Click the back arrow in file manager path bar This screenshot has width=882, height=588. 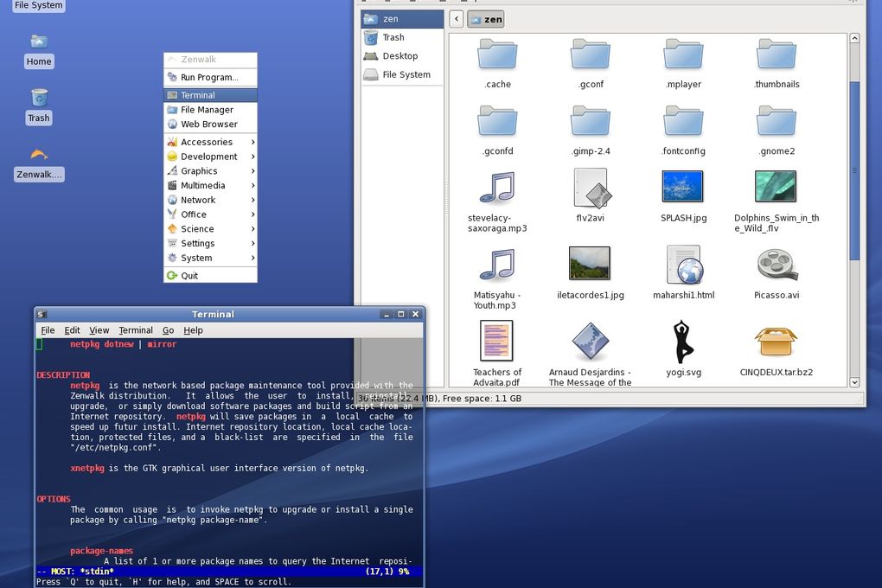[x=457, y=19]
